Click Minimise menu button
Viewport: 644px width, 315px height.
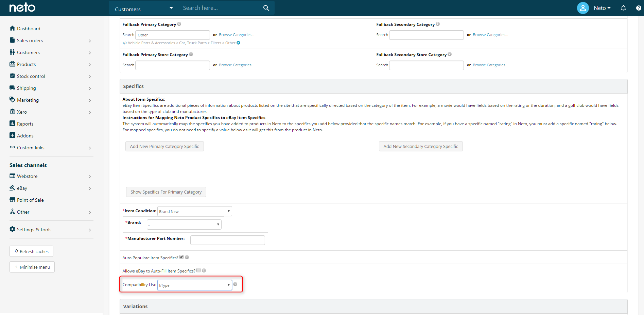click(32, 267)
